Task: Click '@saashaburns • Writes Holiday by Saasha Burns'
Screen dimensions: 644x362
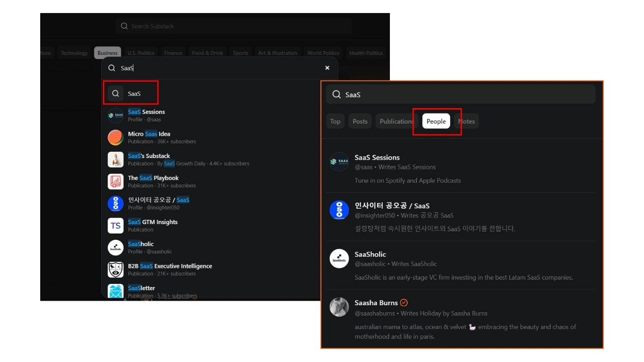Action: click(421, 313)
